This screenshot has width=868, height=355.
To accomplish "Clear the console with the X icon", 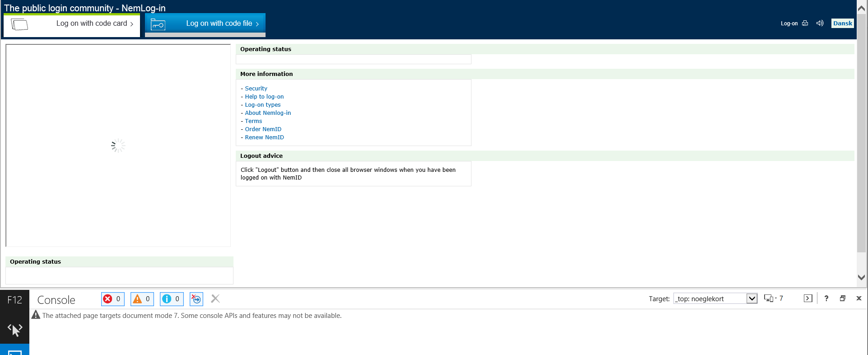I will 215,298.
